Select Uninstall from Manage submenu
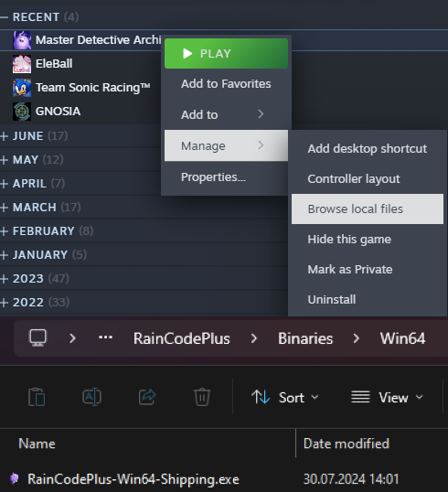The height and width of the screenshot is (492, 448). (x=368, y=299)
